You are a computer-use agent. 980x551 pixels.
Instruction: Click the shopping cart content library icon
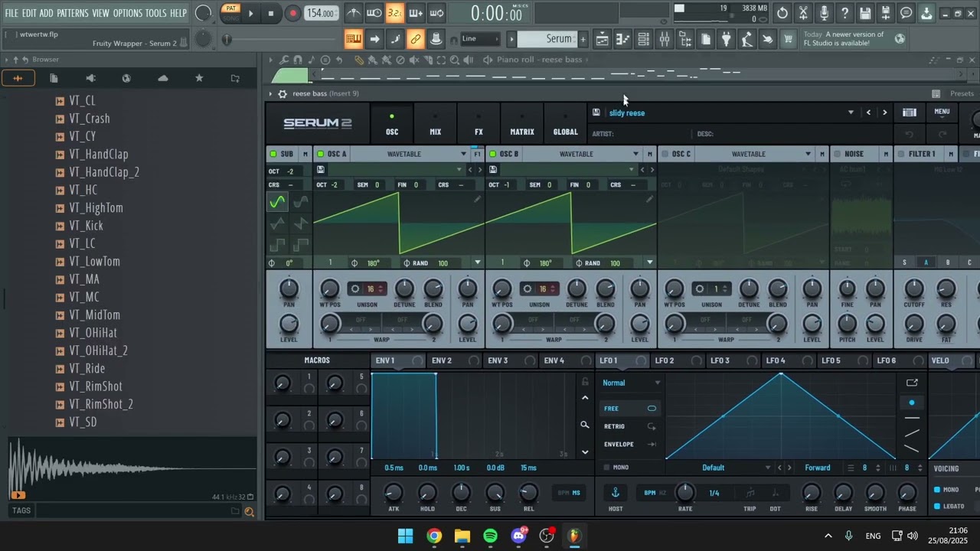(788, 39)
